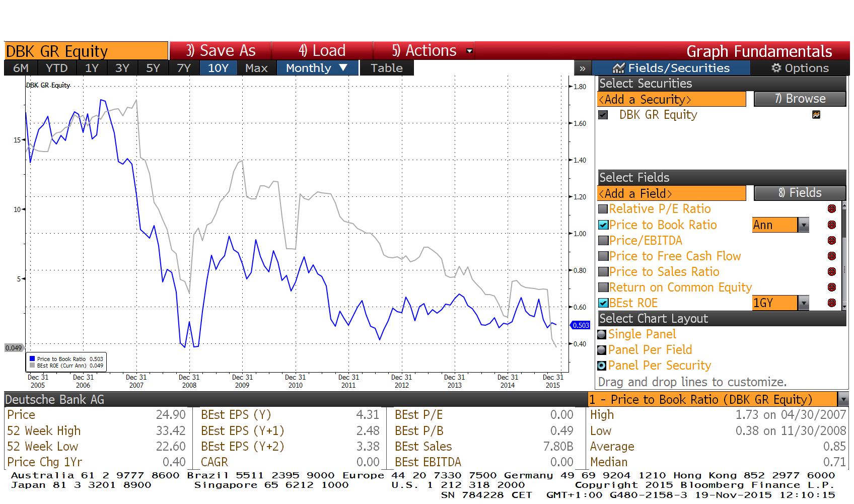The width and height of the screenshot is (854, 504).
Task: Click the 0.503 current value marker on axis
Action: pos(581,325)
